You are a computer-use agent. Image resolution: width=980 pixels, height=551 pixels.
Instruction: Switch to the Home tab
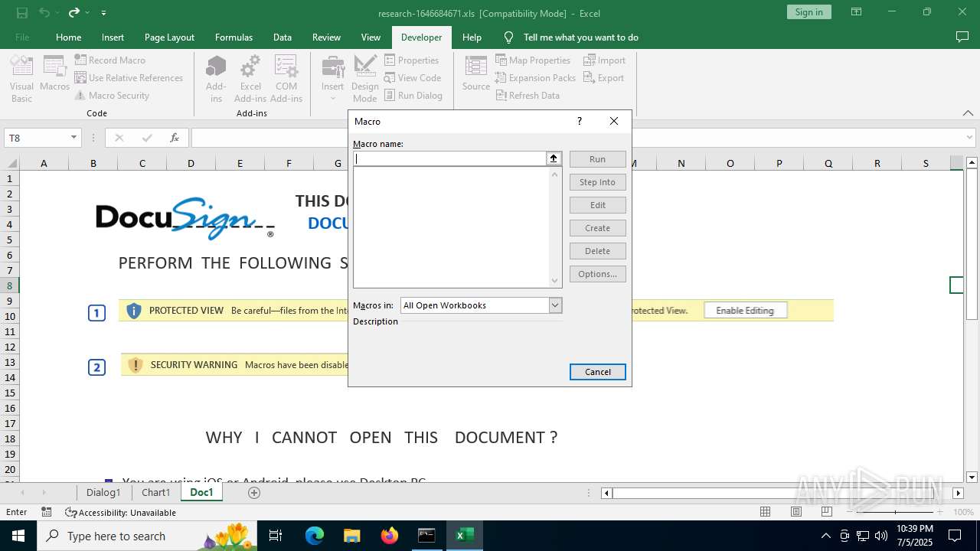tap(68, 37)
